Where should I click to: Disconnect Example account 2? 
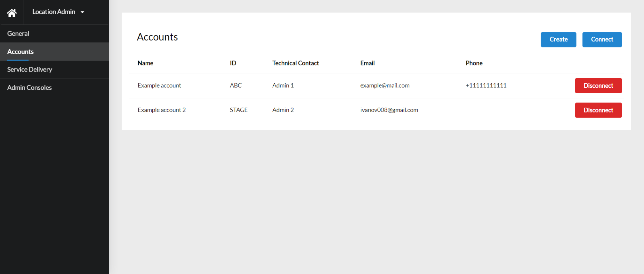[598, 110]
